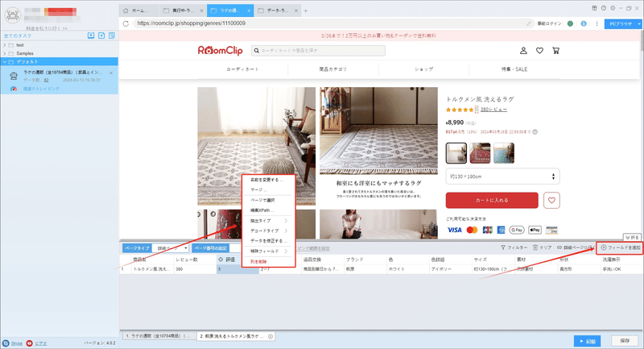Open the コーディネート navigation menu item
The height and width of the screenshot is (349, 644).
(243, 69)
